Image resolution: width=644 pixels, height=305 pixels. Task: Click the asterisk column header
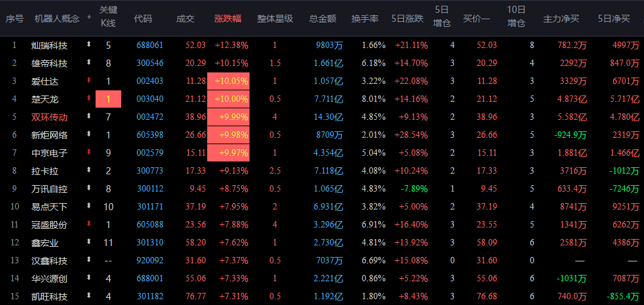point(89,19)
